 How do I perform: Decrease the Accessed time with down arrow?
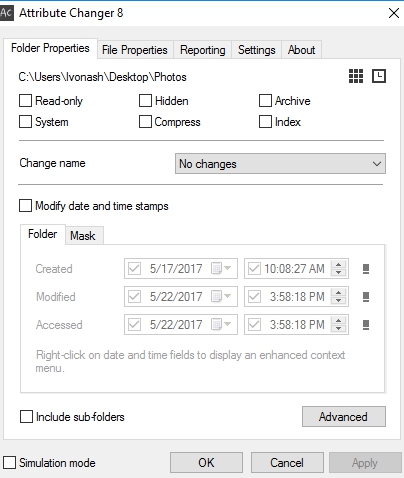338,329
